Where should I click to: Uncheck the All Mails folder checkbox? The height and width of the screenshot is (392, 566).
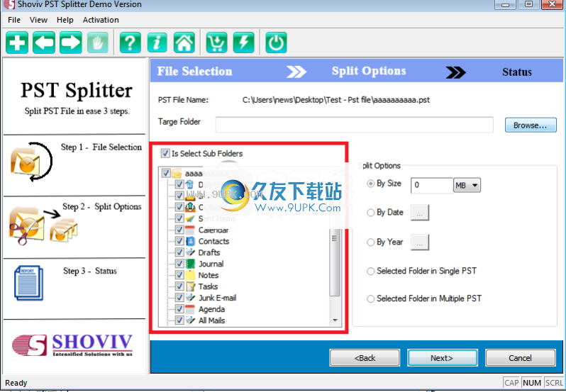point(179,320)
